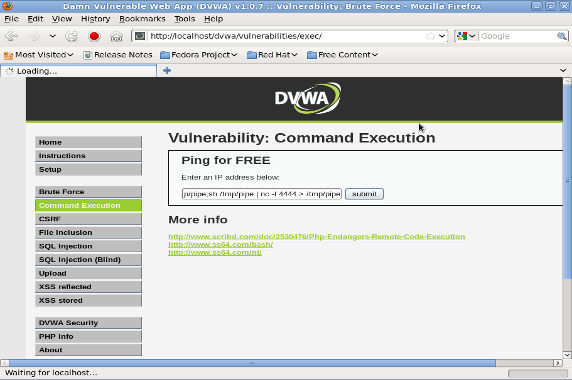Open the Release Notes bookmark
Screen dimensions: 572x380
pos(118,55)
